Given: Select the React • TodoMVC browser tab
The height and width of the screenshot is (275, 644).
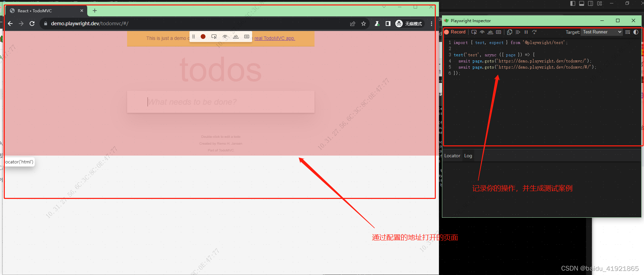Looking at the screenshot, I should pos(46,11).
